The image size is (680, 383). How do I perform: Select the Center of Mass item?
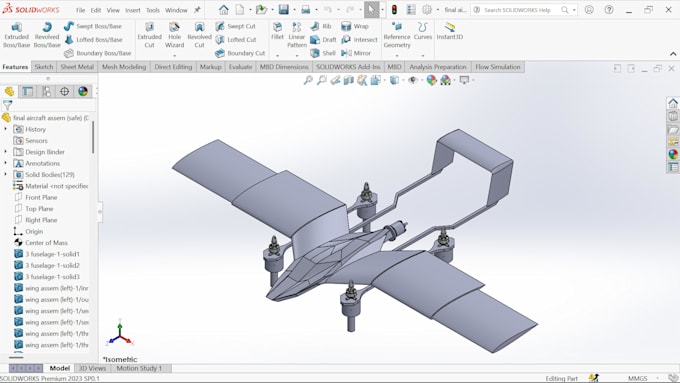(46, 242)
